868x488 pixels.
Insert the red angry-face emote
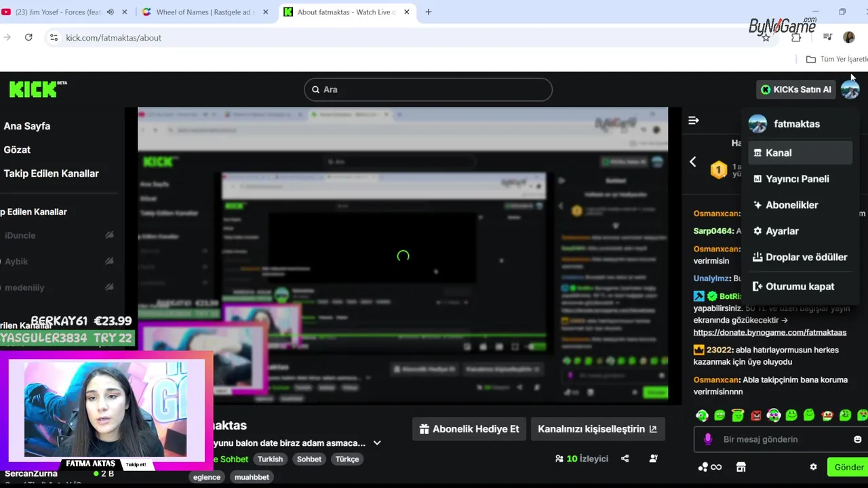pos(756,415)
